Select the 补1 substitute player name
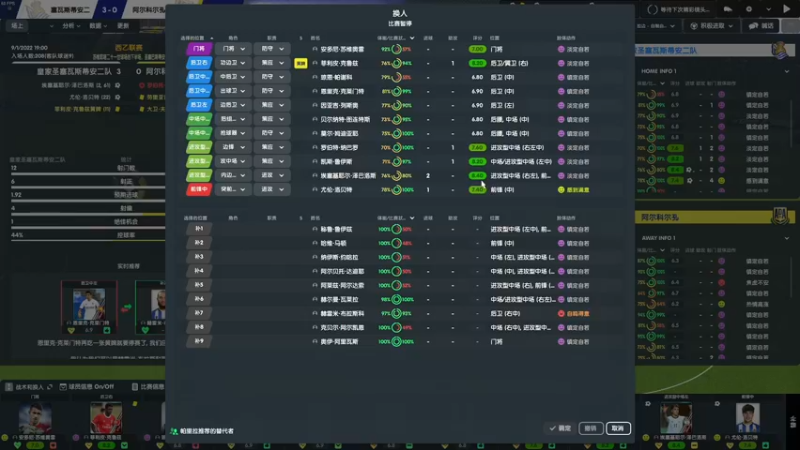 pyautogui.click(x=336, y=230)
